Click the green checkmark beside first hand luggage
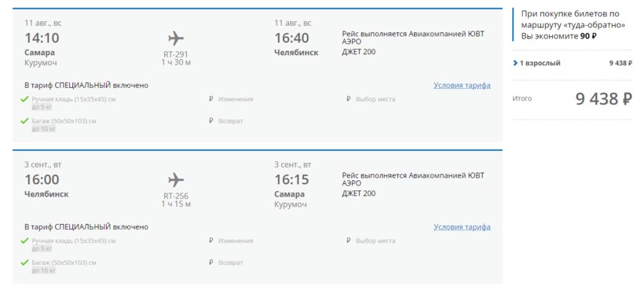The width and height of the screenshot is (644, 291). (24, 99)
